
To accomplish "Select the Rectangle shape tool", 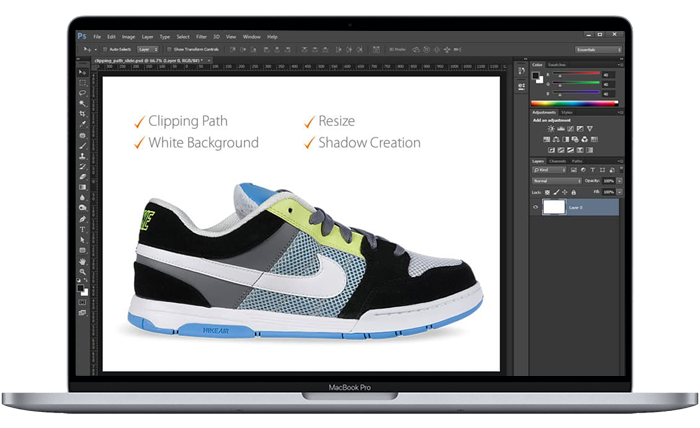I will click(83, 250).
